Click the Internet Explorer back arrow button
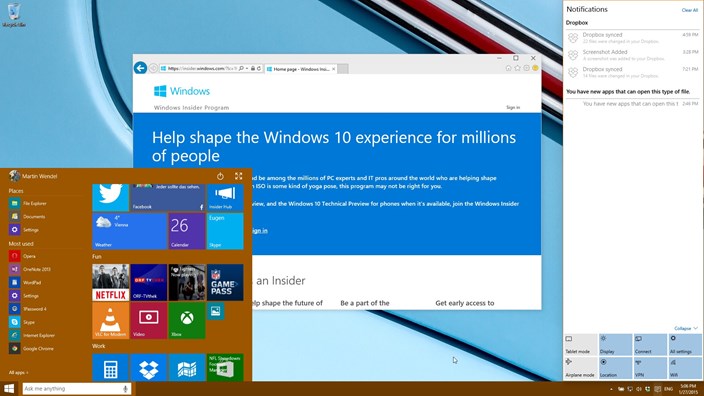The height and width of the screenshot is (396, 704). tap(141, 68)
